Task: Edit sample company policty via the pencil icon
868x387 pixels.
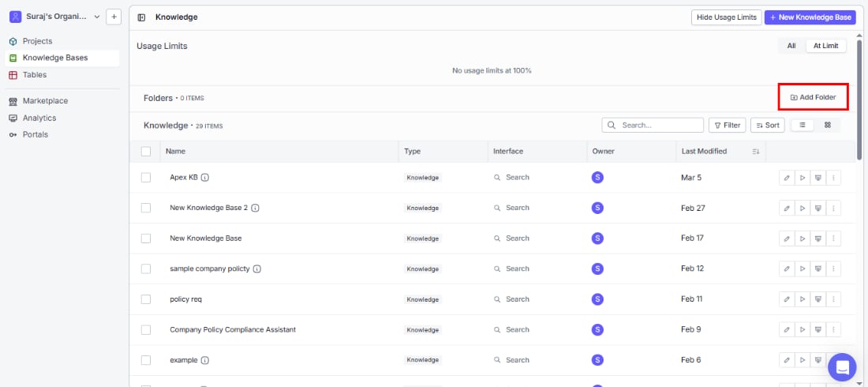Action: [787, 269]
